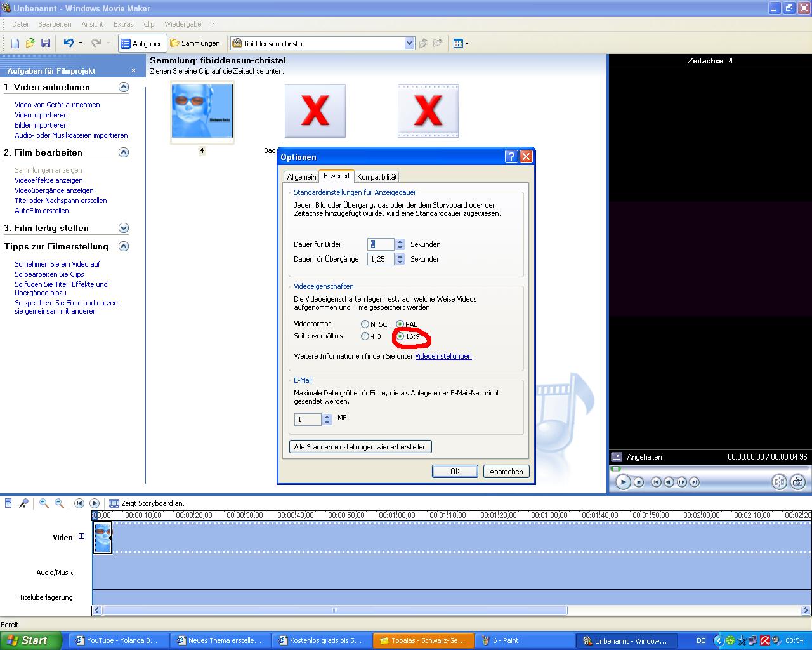Click Abbrechen in the Optionen dialog
Viewport: 812px width, 650px height.
click(506, 472)
